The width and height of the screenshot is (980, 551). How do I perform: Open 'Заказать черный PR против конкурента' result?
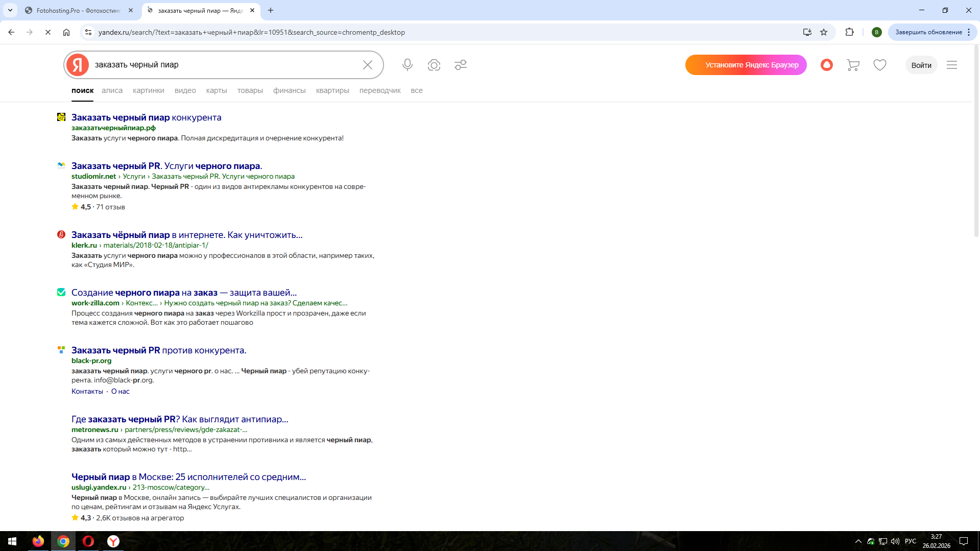click(x=159, y=350)
